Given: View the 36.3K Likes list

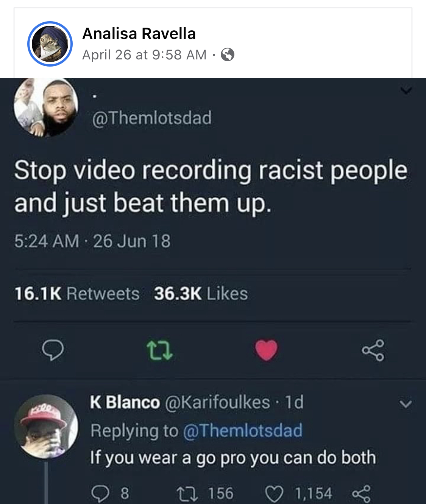Looking at the screenshot, I should coord(201,294).
